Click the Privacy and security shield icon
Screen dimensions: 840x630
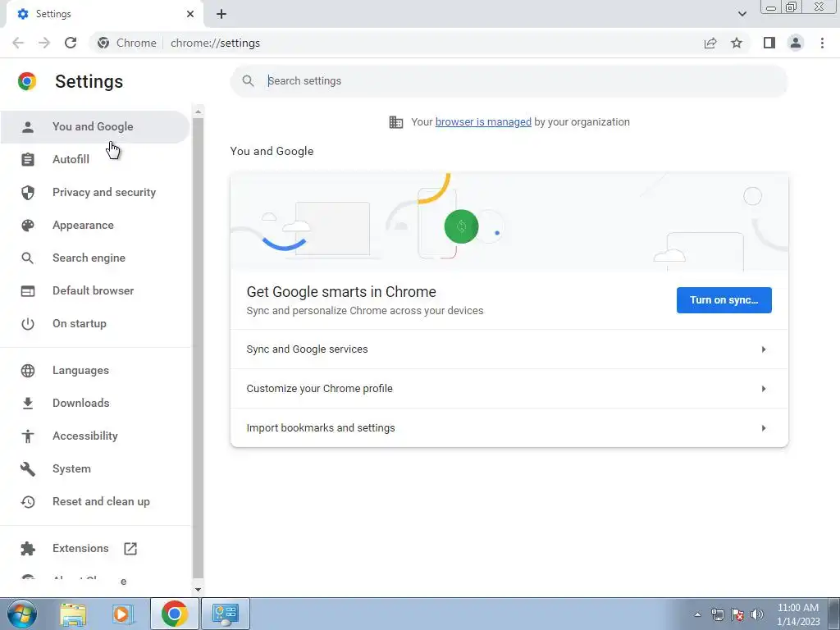pos(28,192)
